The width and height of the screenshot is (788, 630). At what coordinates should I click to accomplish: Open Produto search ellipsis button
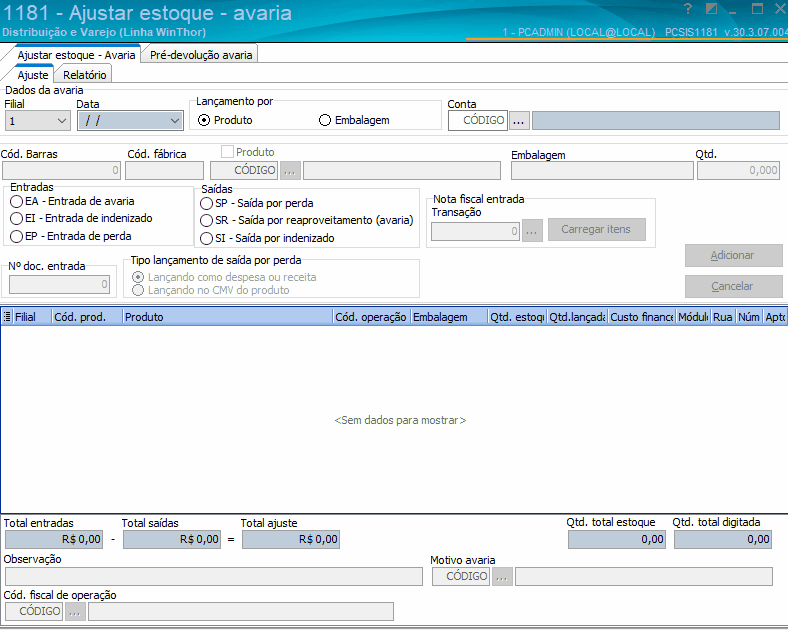[290, 170]
